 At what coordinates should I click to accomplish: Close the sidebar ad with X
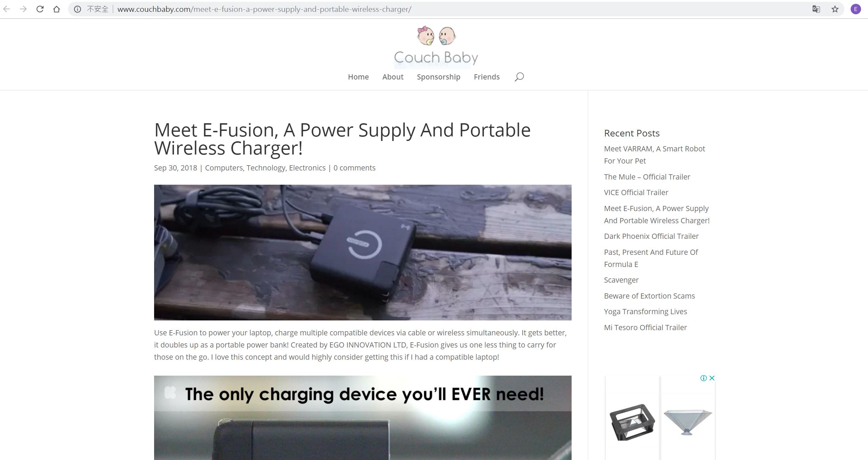click(x=712, y=378)
